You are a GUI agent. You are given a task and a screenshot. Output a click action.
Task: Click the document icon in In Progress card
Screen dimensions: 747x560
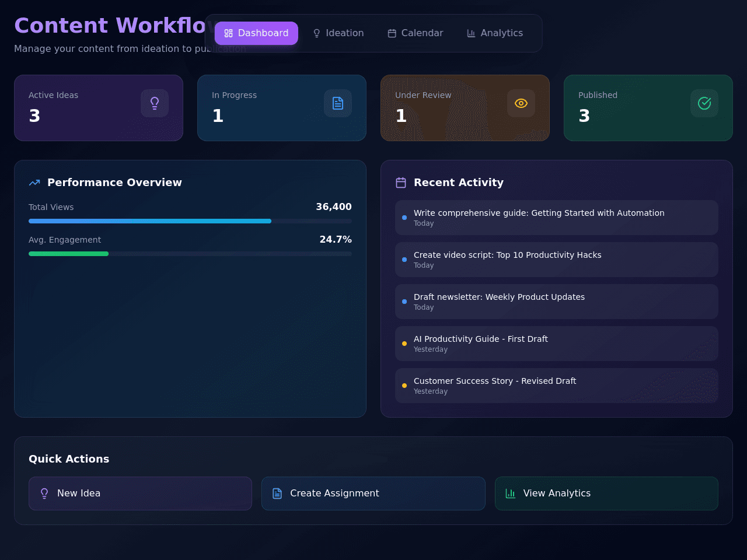[338, 103]
